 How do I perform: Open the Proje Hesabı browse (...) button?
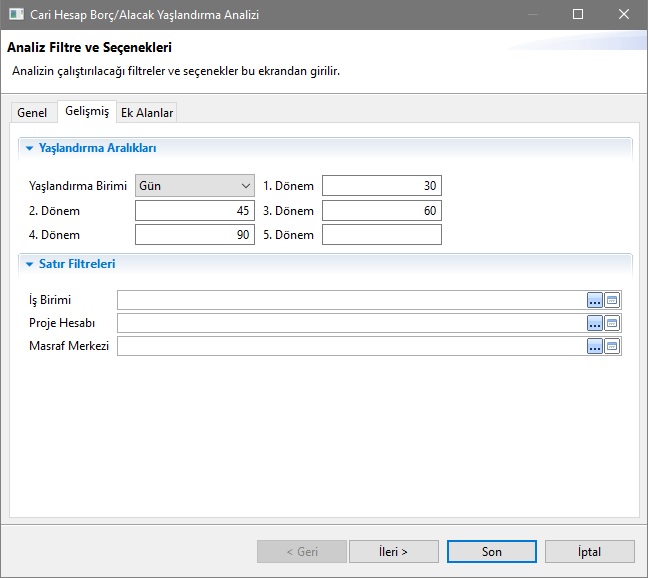[x=594, y=323]
